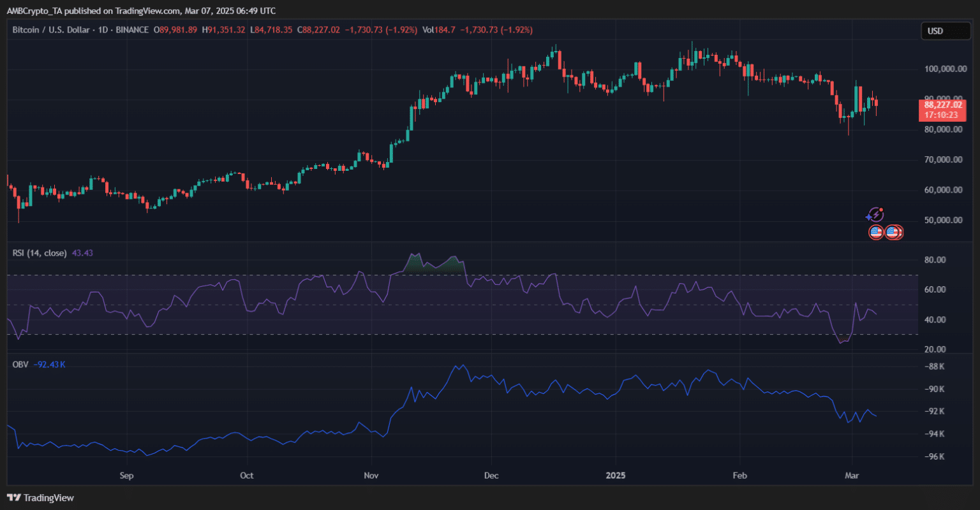Click the Sep label on the time axis
The width and height of the screenshot is (980, 510).
point(126,476)
